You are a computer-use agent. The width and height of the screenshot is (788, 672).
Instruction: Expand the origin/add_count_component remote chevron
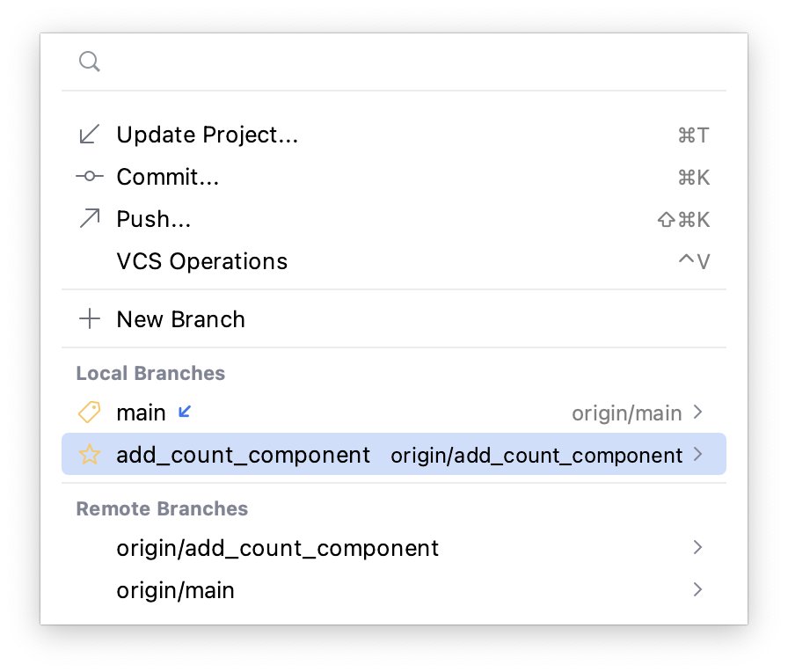698,548
